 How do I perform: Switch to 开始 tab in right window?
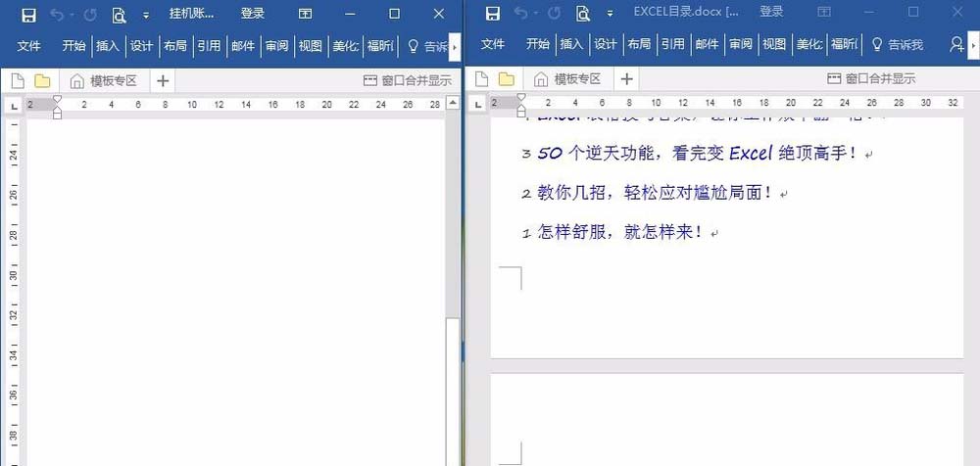[537, 44]
